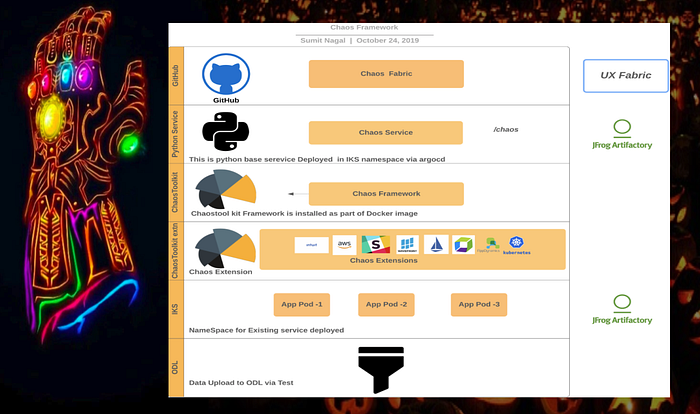Select App Pod -2

pos(386,305)
